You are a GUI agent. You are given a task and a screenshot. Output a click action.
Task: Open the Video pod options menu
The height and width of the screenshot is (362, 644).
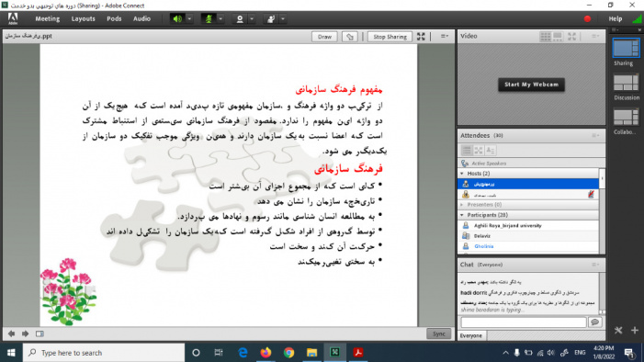click(595, 36)
